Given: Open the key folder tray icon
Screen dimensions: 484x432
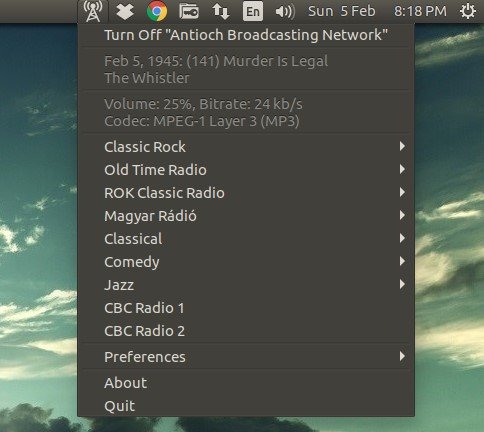Looking at the screenshot, I should pyautogui.click(x=189, y=11).
